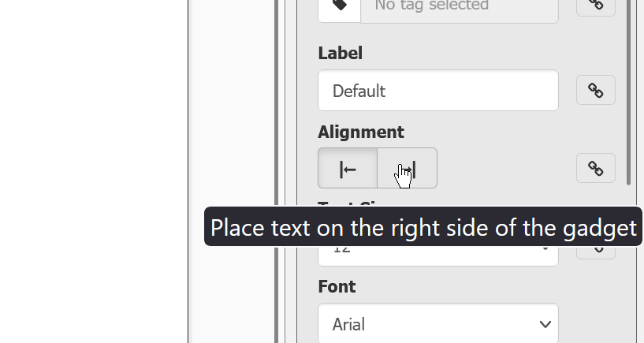Click the link icon beside the tag field
Screen dimensions: 644x343
[x=596, y=6]
